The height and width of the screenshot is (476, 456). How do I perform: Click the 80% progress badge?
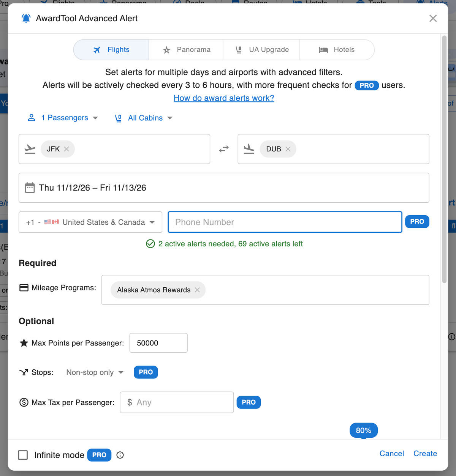[363, 430]
